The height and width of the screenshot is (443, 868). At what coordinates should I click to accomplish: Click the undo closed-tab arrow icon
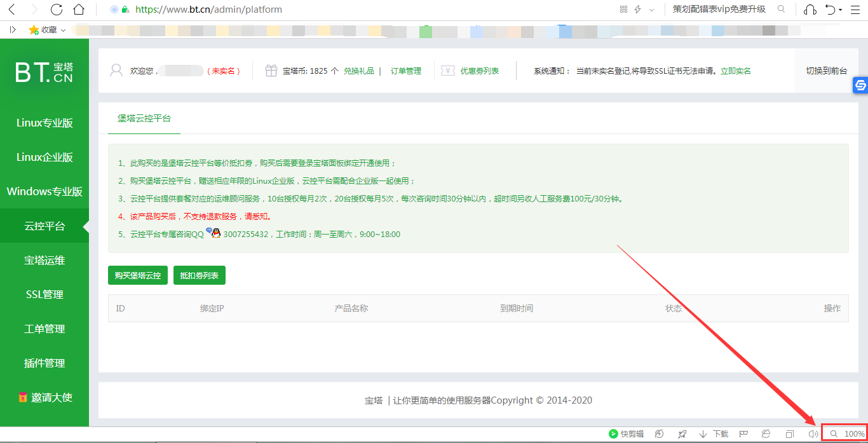pyautogui.click(x=831, y=10)
